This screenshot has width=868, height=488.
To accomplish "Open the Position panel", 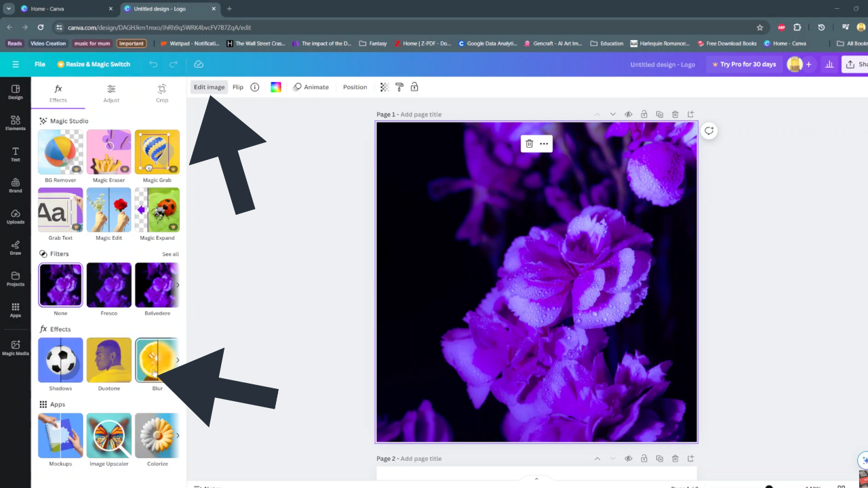I will (x=355, y=87).
